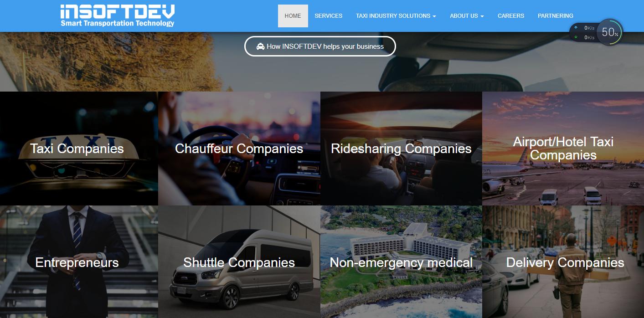The width and height of the screenshot is (644, 318).
Task: Select the Non-emergency medical tile
Action: (x=401, y=262)
